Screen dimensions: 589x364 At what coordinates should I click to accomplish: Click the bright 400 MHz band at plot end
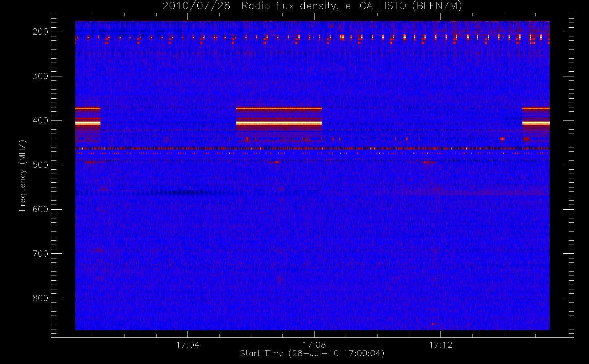[x=536, y=123]
